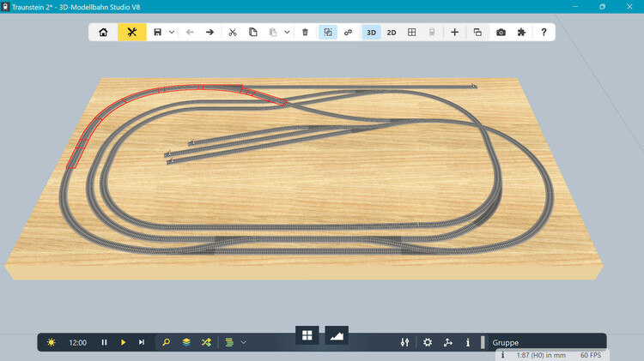Undo with the left arrow icon
The image size is (644, 361).
tap(190, 32)
